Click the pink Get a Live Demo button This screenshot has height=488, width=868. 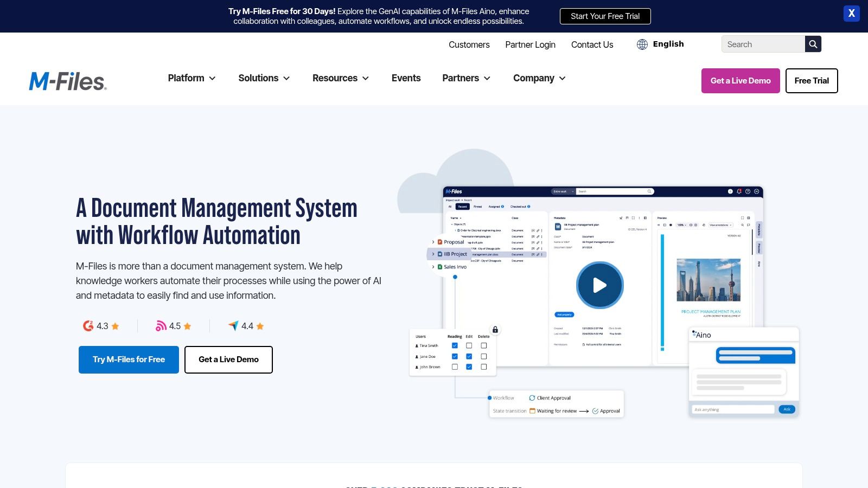tap(741, 81)
